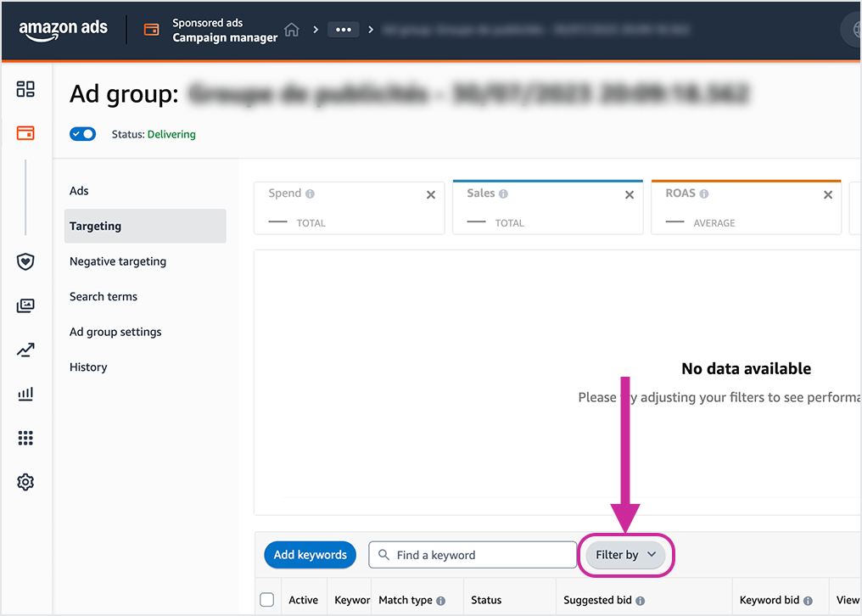Toggle the ad group delivering status switch
The width and height of the screenshot is (862, 616).
pos(83,134)
